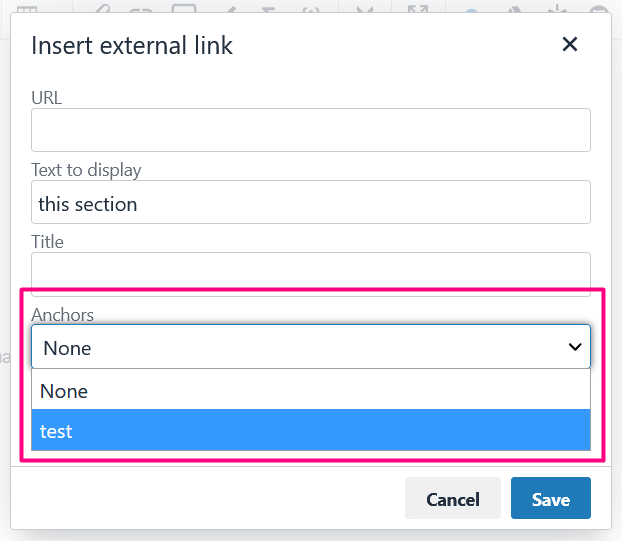Viewport: 622px width, 541px height.
Task: Save the external link
Action: 551,498
